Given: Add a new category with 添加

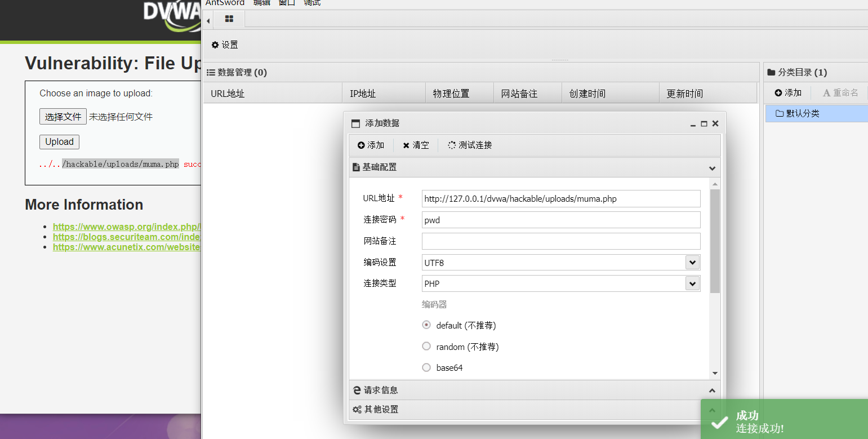Looking at the screenshot, I should coord(788,92).
